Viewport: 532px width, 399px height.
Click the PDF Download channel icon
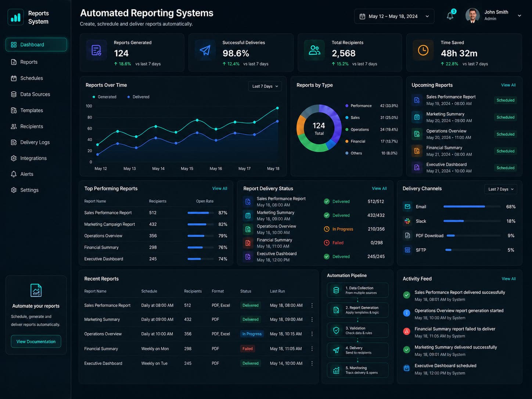tap(407, 236)
